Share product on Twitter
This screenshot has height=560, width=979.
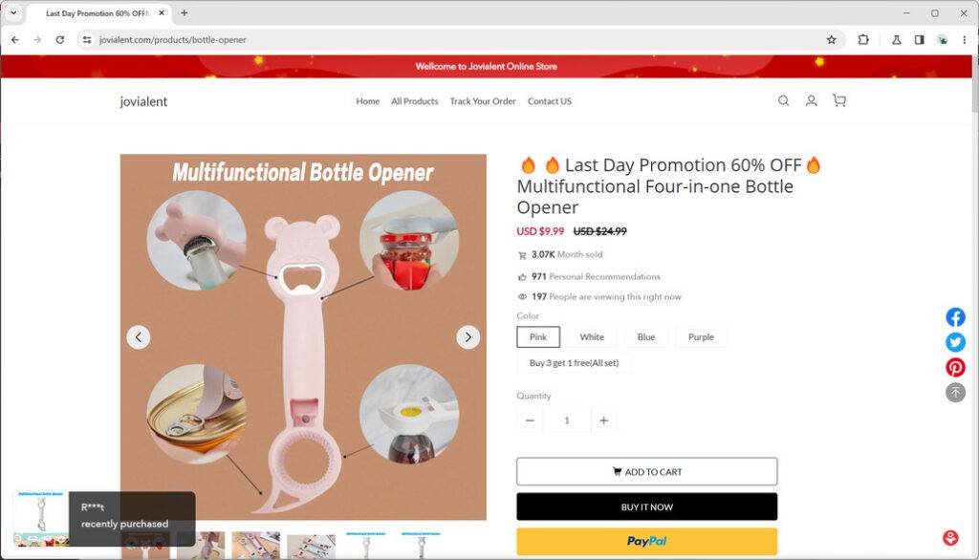[955, 342]
